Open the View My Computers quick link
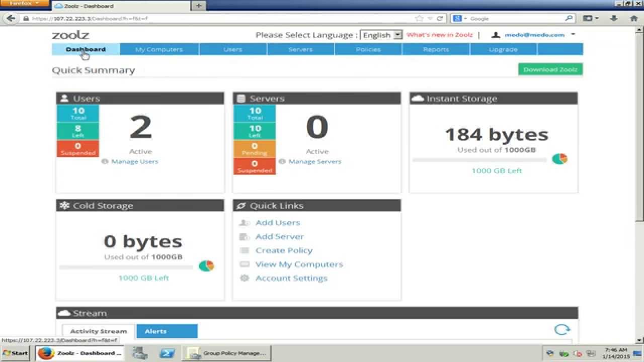644x362 pixels. [x=299, y=264]
